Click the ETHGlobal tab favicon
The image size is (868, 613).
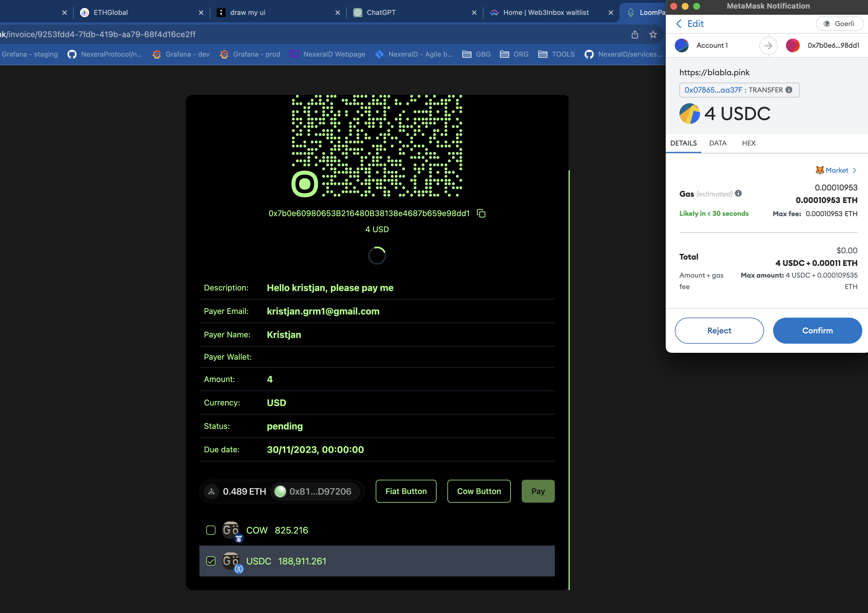84,13
